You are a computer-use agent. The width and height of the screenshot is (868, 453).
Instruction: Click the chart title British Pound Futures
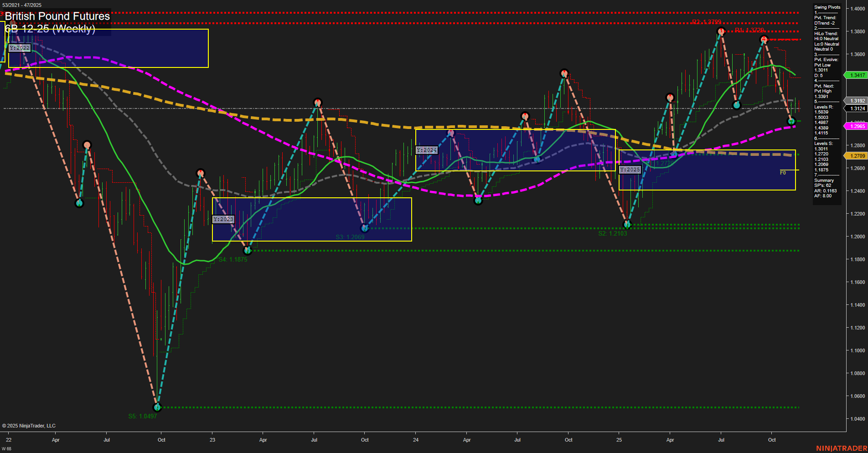coord(57,16)
